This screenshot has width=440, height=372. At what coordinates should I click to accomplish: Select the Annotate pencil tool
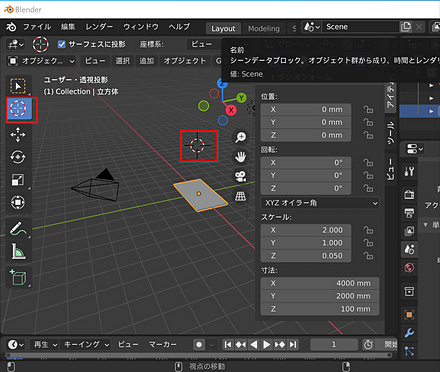pyautogui.click(x=18, y=229)
